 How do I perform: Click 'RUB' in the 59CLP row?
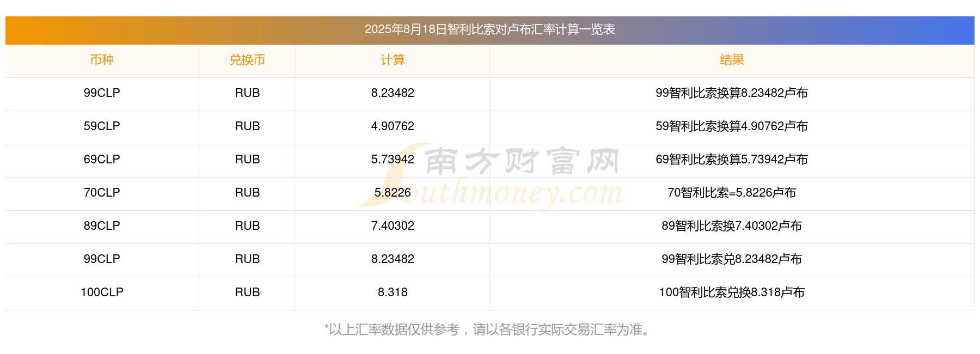247,126
